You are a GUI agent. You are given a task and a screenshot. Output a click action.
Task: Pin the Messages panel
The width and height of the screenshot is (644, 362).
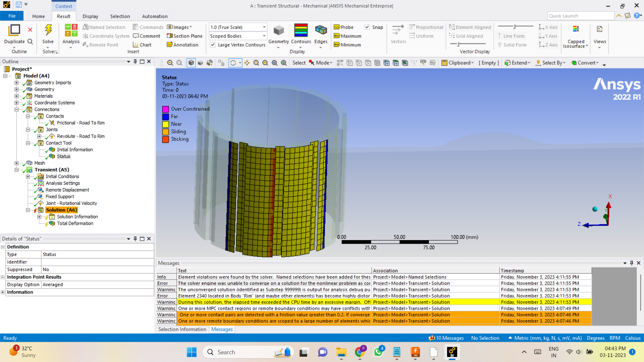click(x=632, y=263)
